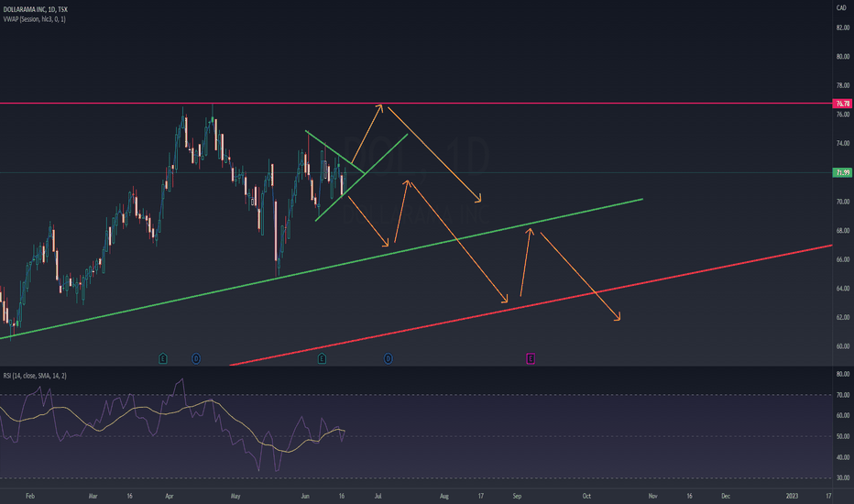Click the first green earnings E marker

163,358
